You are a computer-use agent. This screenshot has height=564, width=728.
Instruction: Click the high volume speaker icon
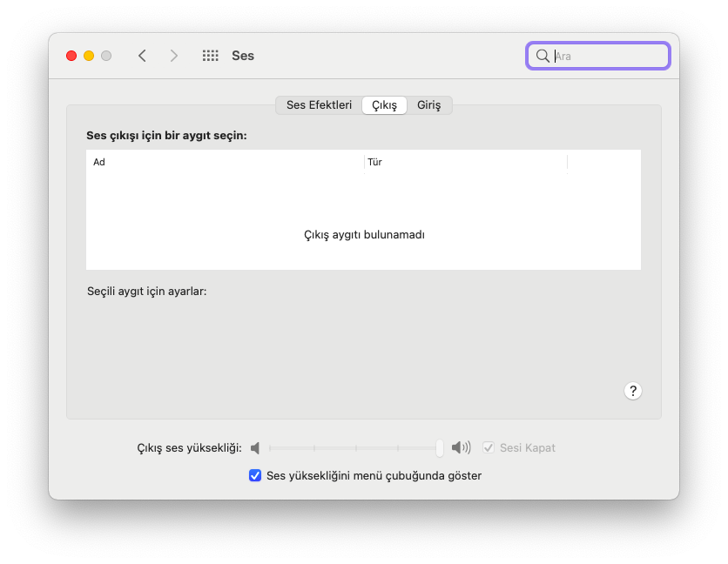point(461,448)
